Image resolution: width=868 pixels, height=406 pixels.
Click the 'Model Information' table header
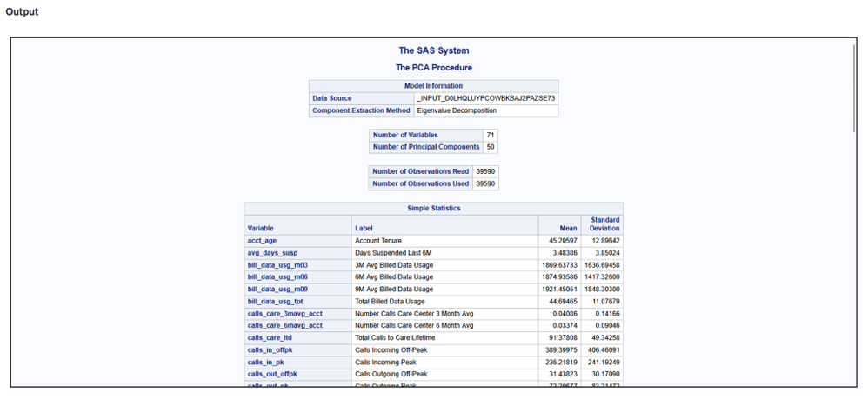pyautogui.click(x=433, y=86)
